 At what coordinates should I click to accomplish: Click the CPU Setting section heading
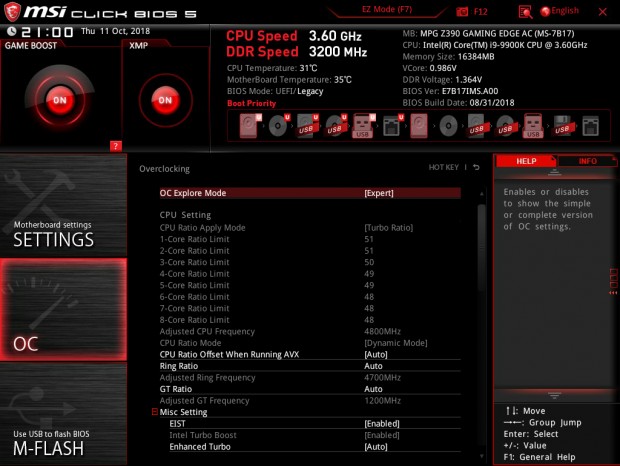185,215
